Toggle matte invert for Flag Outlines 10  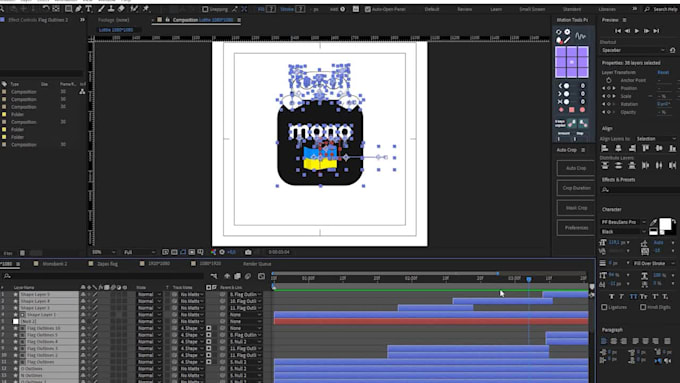tap(209, 328)
